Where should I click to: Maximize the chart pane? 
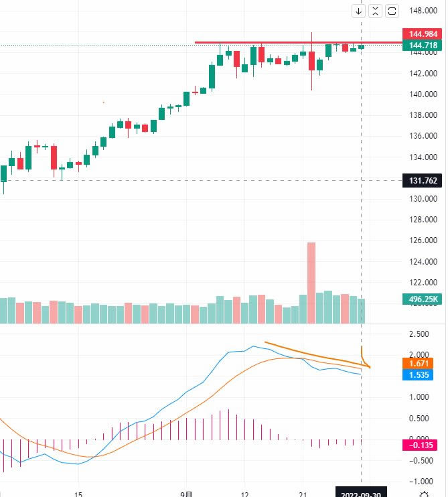392,11
